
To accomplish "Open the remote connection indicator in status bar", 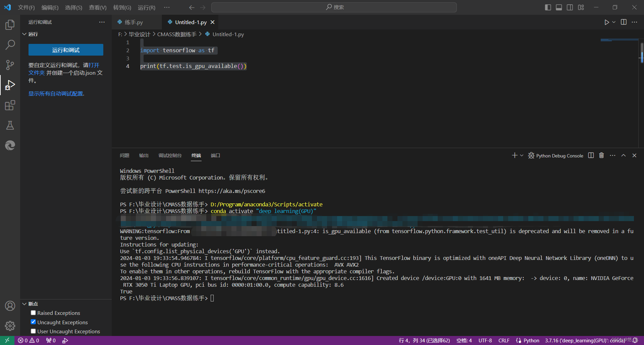I will click(x=7, y=340).
